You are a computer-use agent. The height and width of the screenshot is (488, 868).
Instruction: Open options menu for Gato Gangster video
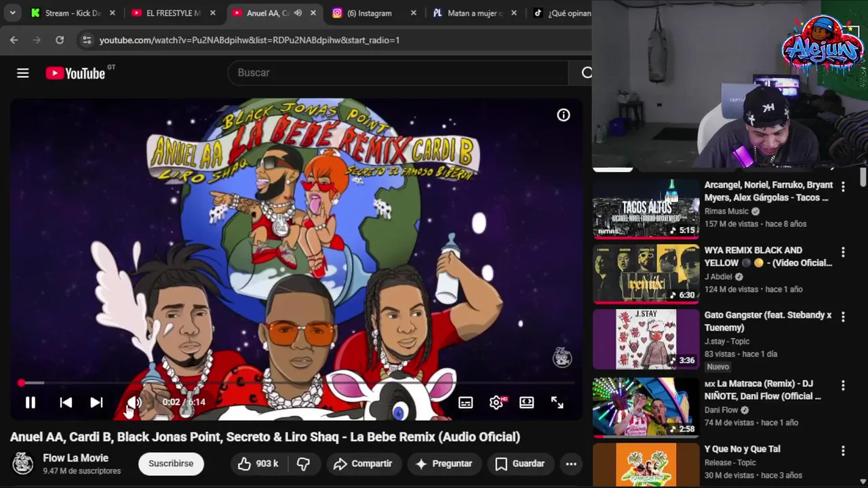click(843, 317)
